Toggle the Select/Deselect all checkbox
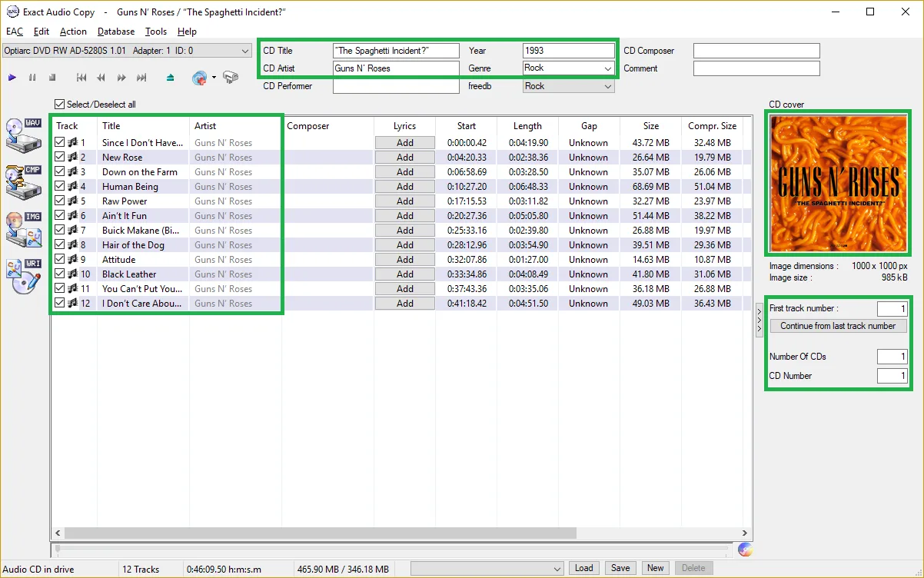924x578 pixels. [x=60, y=105]
